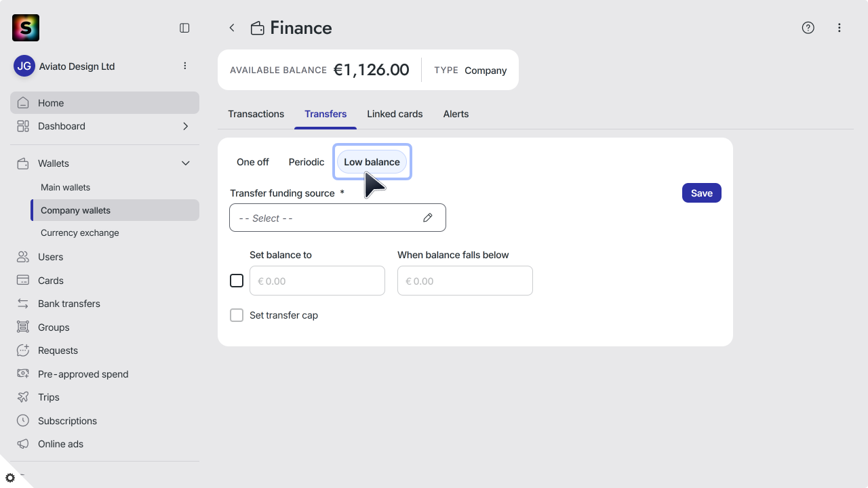The width and height of the screenshot is (868, 488).
Task: Collapse the Wallets section chevron
Action: coord(185,163)
